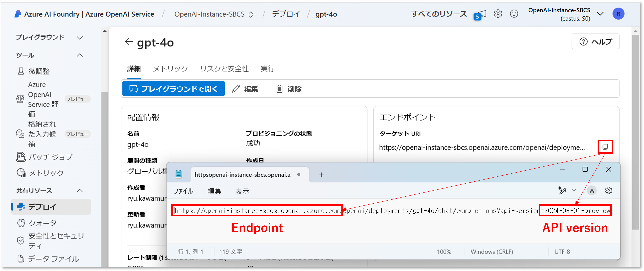Click Notepad 100% zoom status
Screen dimensions: 644x271
pos(444,252)
